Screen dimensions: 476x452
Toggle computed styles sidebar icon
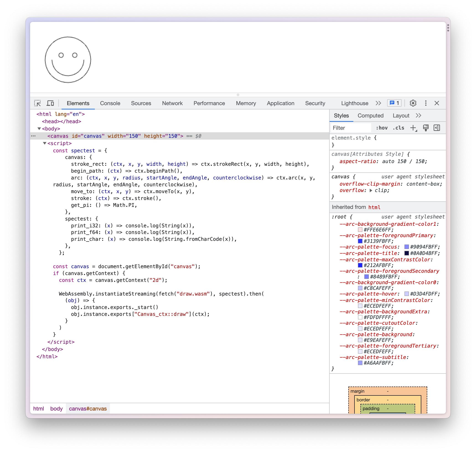tap(437, 128)
